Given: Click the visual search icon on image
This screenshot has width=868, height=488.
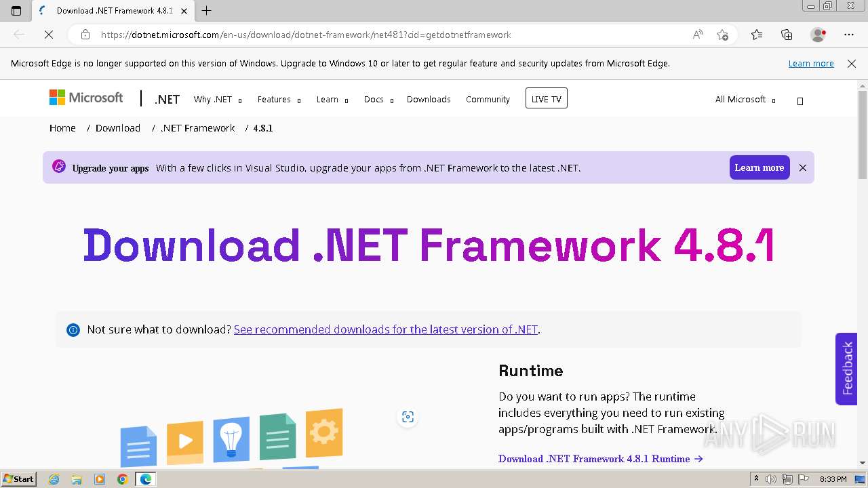Looking at the screenshot, I should pyautogui.click(x=408, y=417).
